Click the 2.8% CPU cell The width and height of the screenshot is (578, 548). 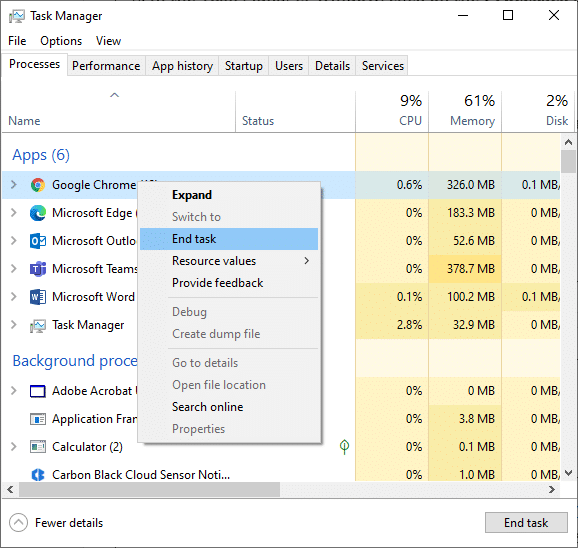[392, 325]
